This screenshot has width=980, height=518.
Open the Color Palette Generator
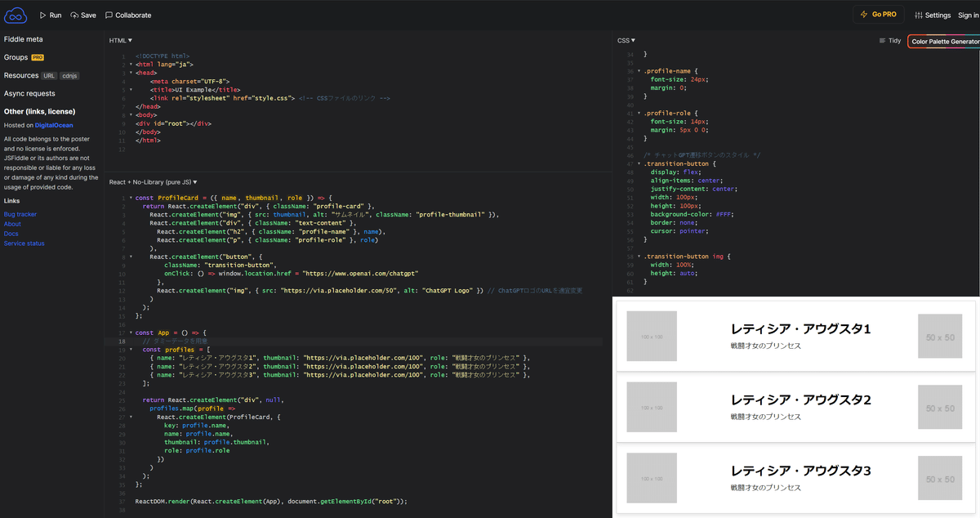point(946,40)
